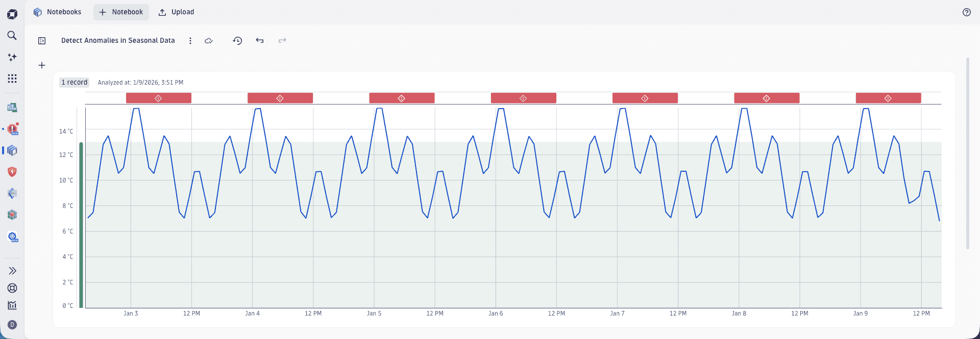980x339 pixels.
Task: Click the first anomaly marker before Jan 3 noon
Action: coord(159,98)
